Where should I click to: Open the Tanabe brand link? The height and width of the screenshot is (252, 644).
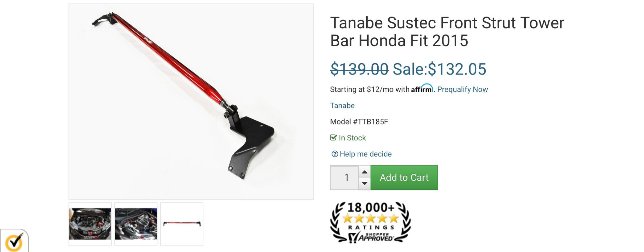point(342,106)
